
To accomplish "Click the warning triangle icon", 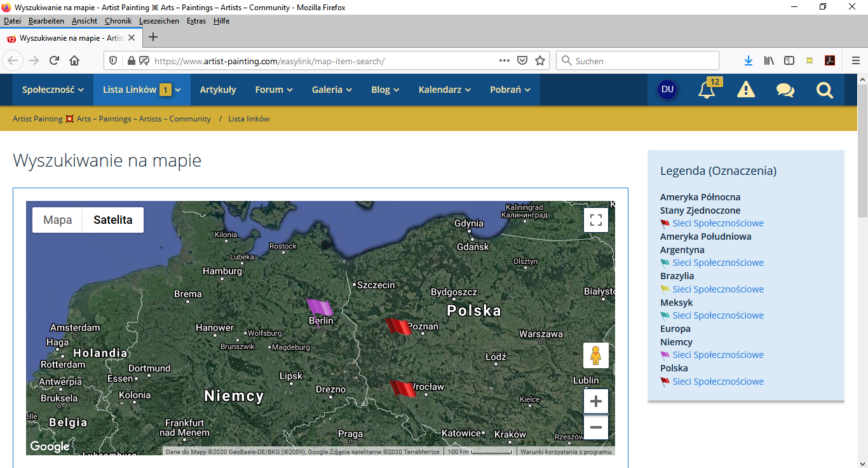I will [x=745, y=90].
